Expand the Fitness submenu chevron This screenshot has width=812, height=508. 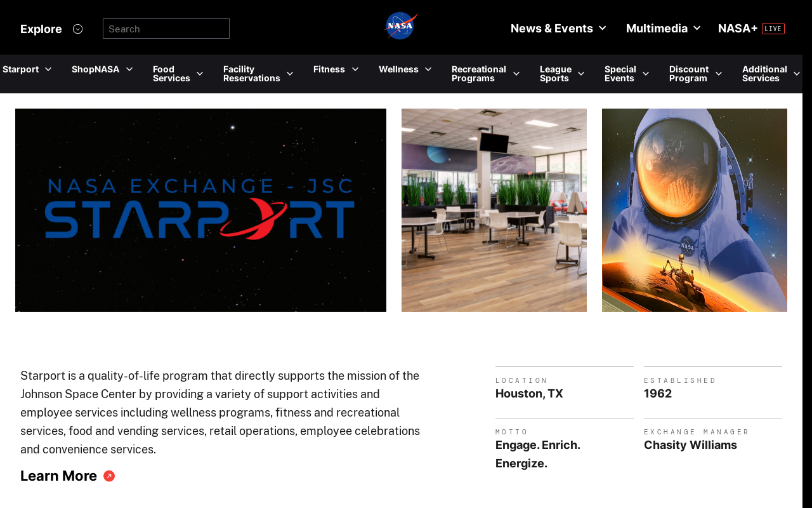point(355,69)
